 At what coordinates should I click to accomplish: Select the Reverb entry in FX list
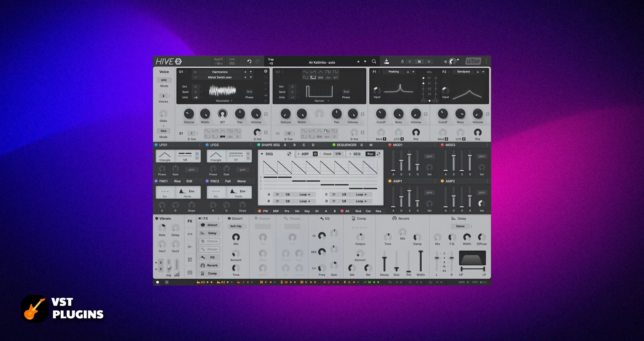click(x=210, y=265)
